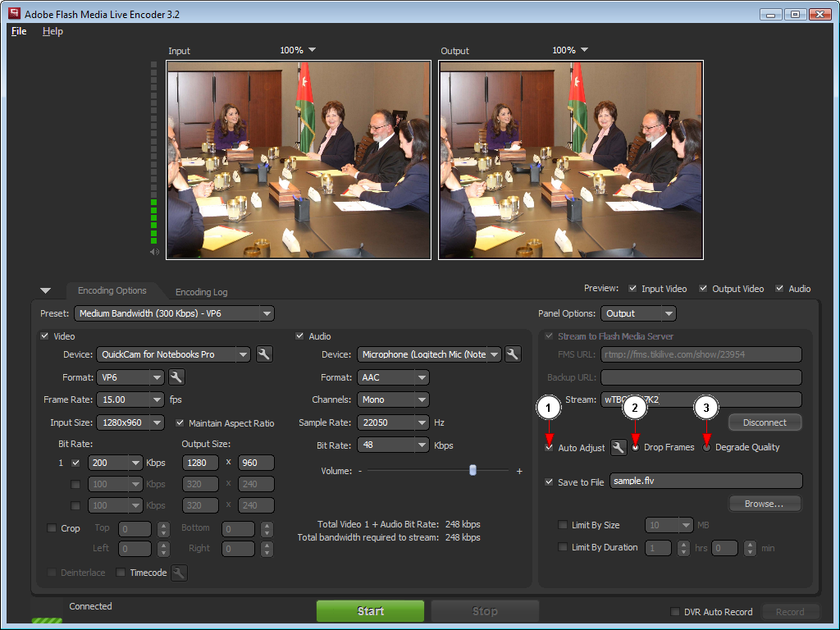This screenshot has width=840, height=630.
Task: Open Input Size 1280x960 dropdown
Action: tap(130, 422)
